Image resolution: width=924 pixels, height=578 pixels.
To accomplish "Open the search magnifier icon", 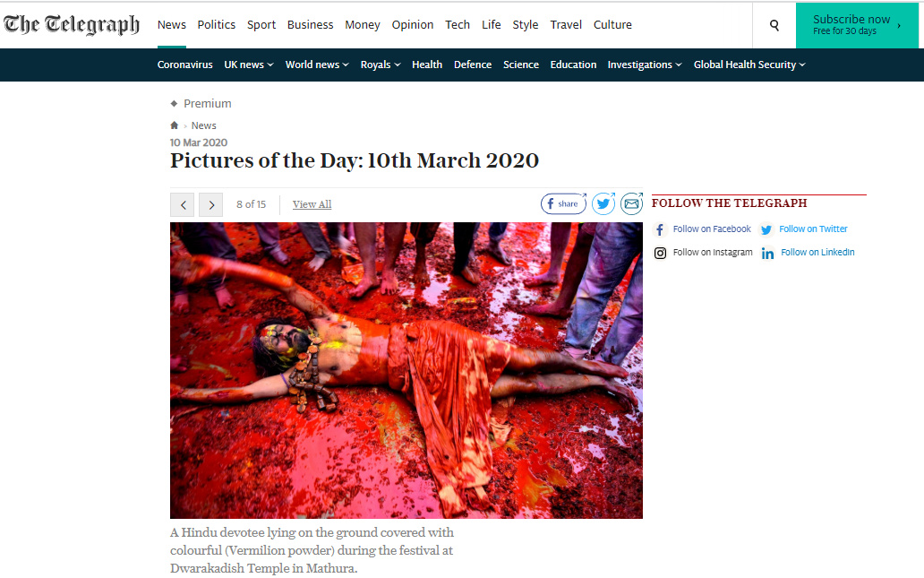I will [774, 25].
